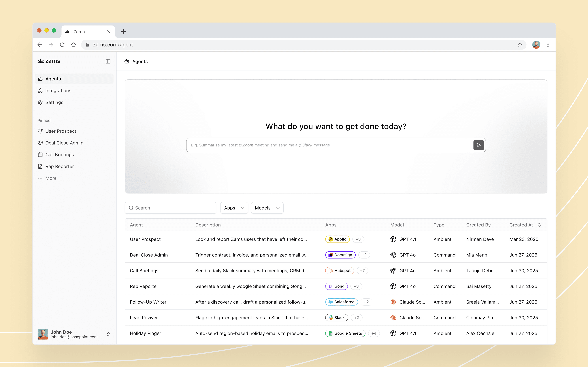Click the Google Sheets app badge
Image resolution: width=588 pixels, height=367 pixels.
(x=345, y=333)
